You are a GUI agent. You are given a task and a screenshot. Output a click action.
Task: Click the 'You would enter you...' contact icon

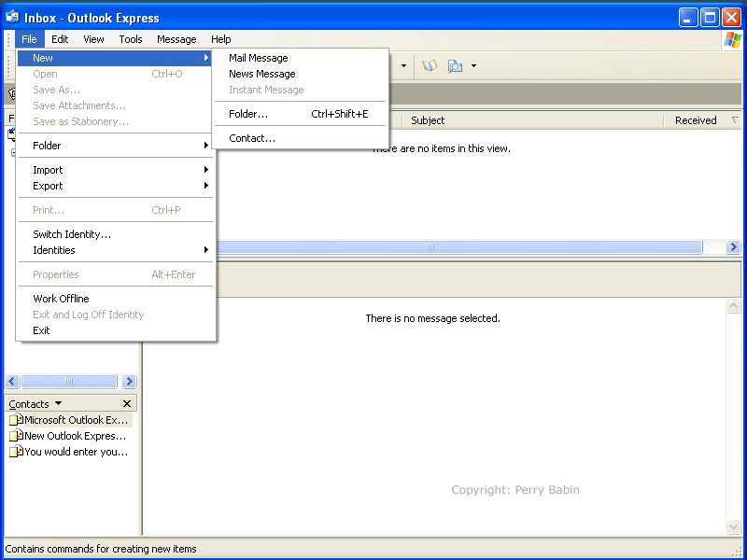(x=16, y=452)
